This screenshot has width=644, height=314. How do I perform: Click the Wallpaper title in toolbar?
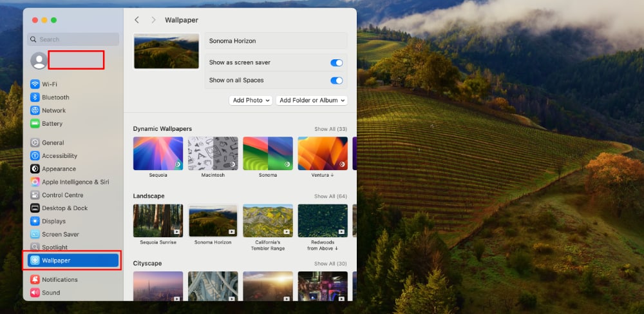click(x=182, y=20)
